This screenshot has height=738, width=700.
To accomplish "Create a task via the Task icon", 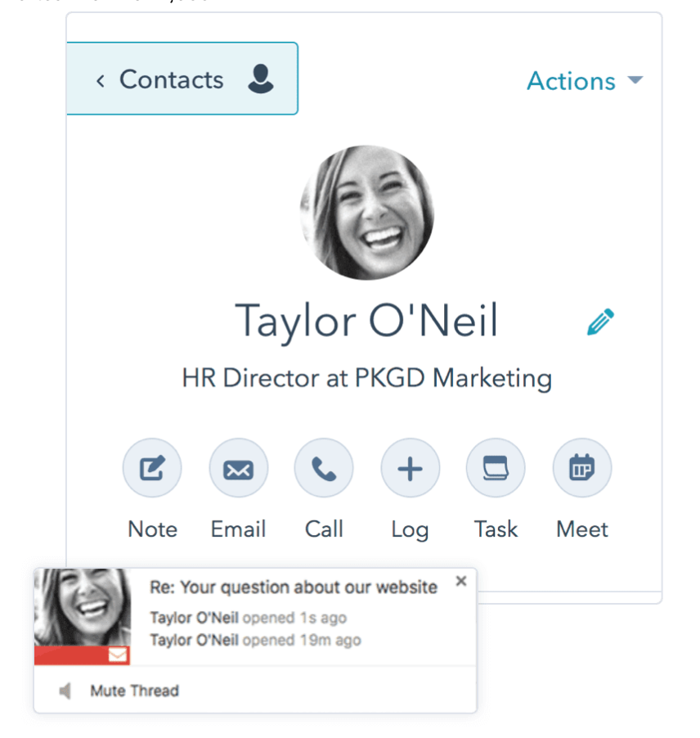I will 496,468.
